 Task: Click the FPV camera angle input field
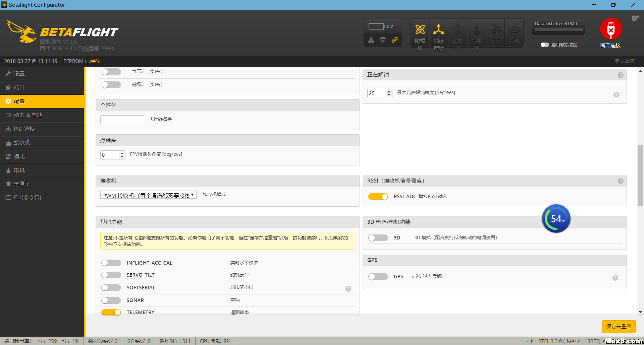coord(110,155)
